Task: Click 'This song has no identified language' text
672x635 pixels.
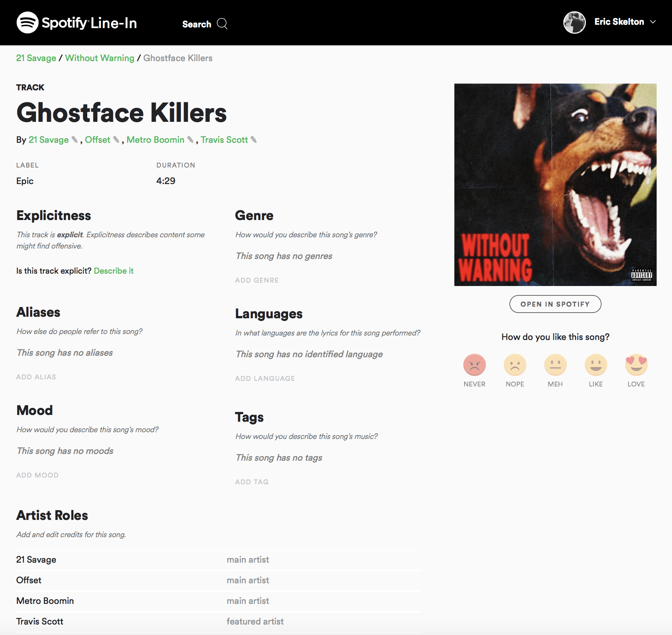Action: 309,354
